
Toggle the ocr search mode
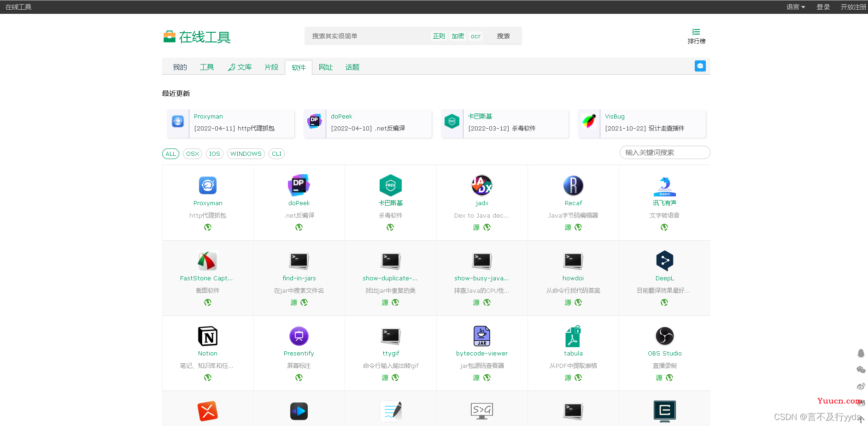click(476, 36)
